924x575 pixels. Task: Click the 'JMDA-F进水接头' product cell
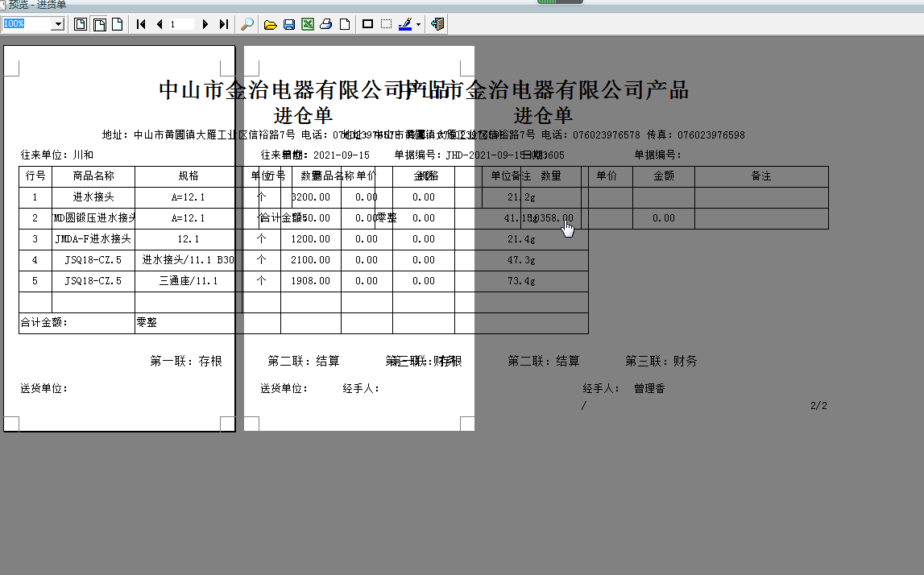coord(93,238)
